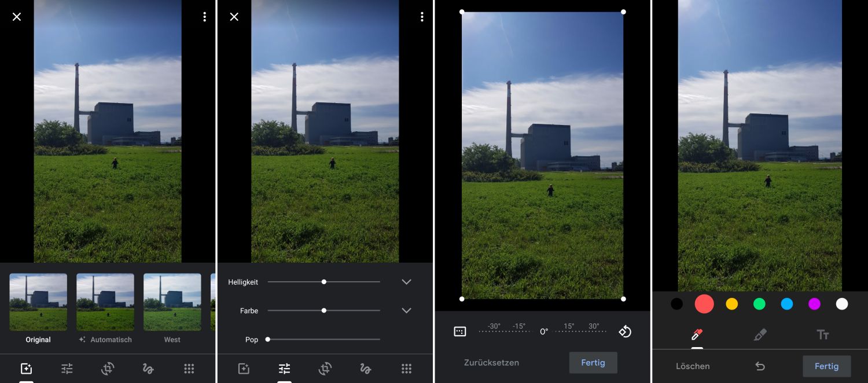
Task: Expand the Farbe options chevron
Action: coord(406,311)
